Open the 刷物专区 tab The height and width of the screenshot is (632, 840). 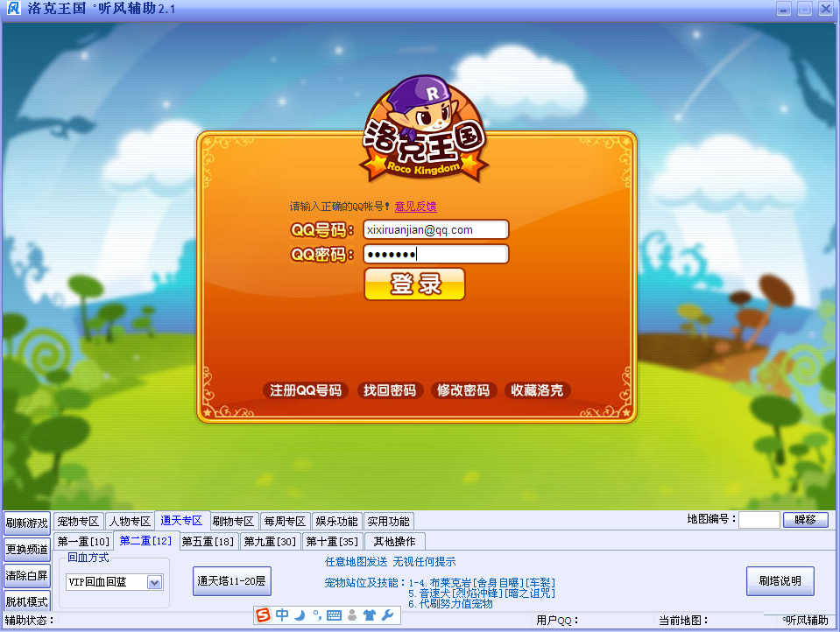point(233,521)
